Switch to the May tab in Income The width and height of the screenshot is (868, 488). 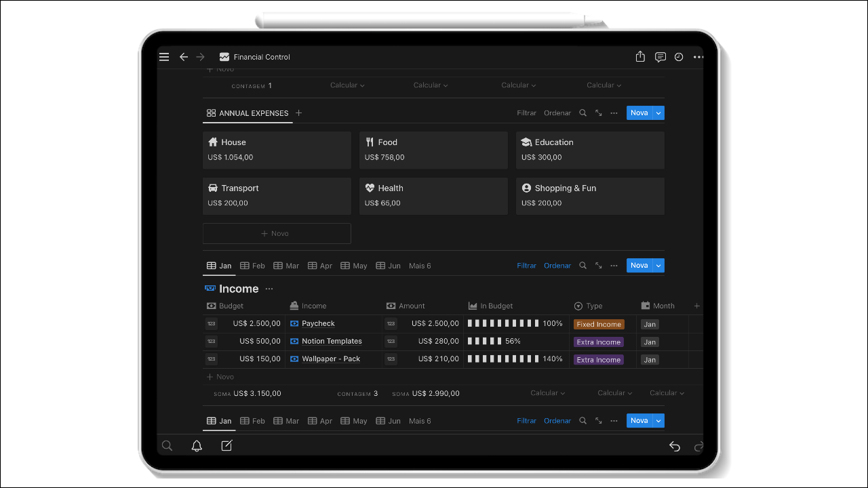[354, 266]
